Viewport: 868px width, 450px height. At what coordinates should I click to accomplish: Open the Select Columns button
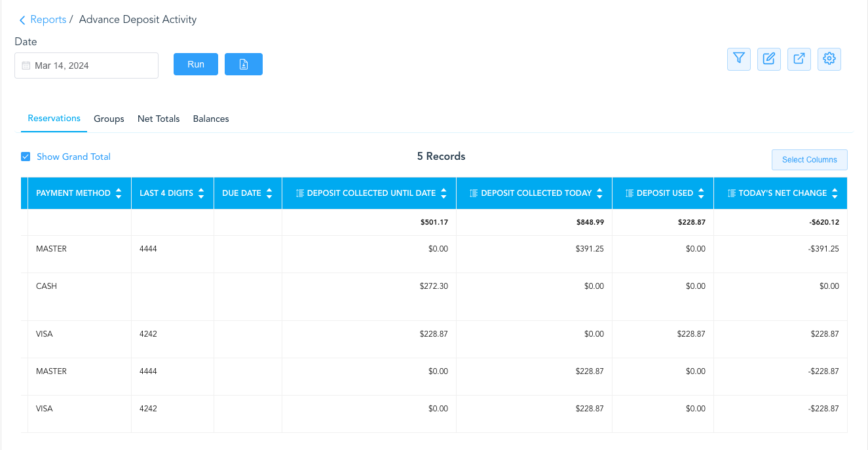pyautogui.click(x=810, y=160)
